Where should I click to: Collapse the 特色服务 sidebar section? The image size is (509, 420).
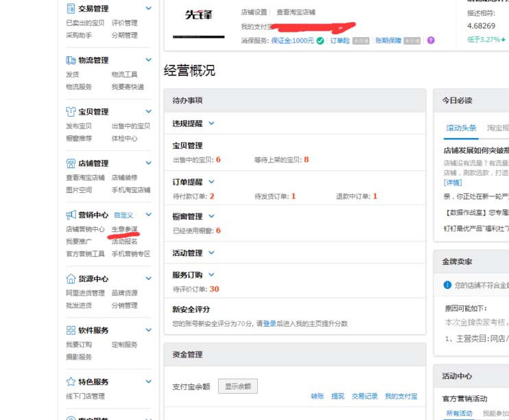[148, 382]
